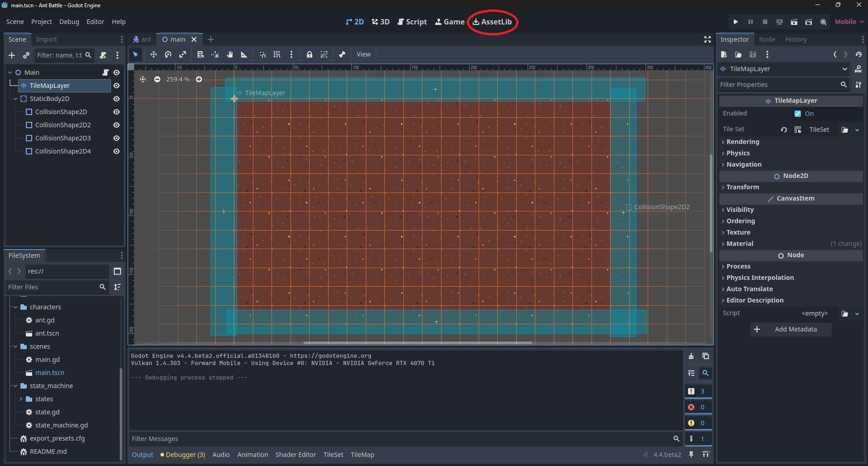
Task: Hide the TileMapLayer node
Action: [116, 86]
